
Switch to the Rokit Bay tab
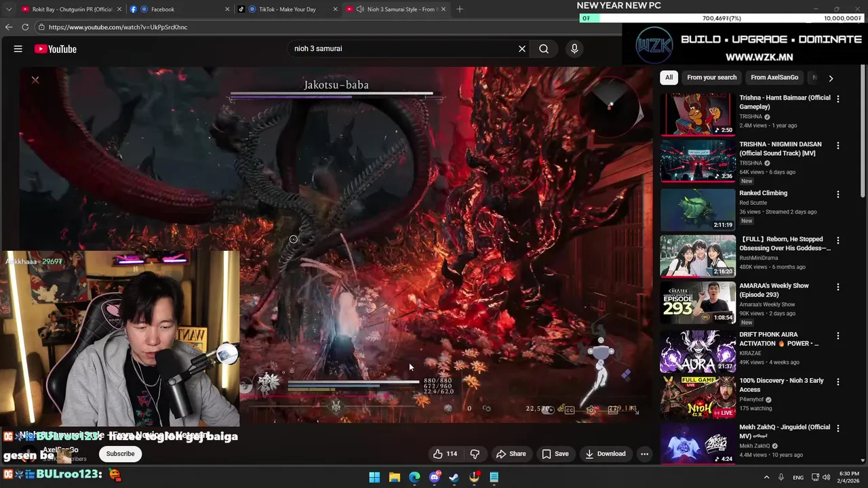66,9
